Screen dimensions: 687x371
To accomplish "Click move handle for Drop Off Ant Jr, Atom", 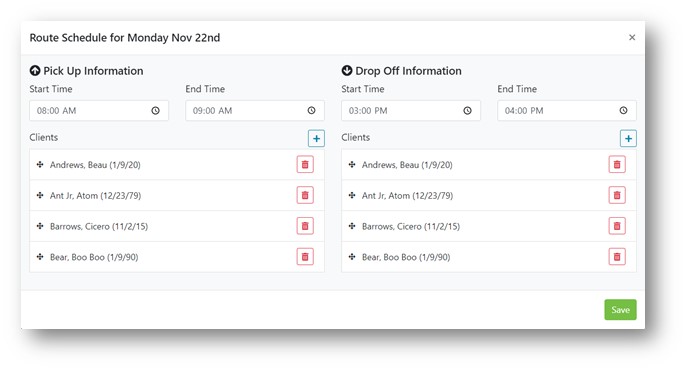I will click(352, 195).
